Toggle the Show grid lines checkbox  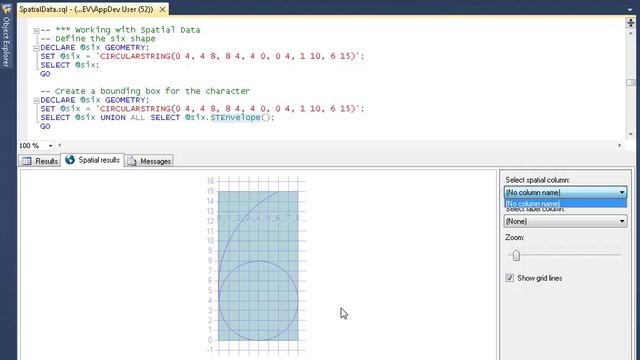(510, 278)
